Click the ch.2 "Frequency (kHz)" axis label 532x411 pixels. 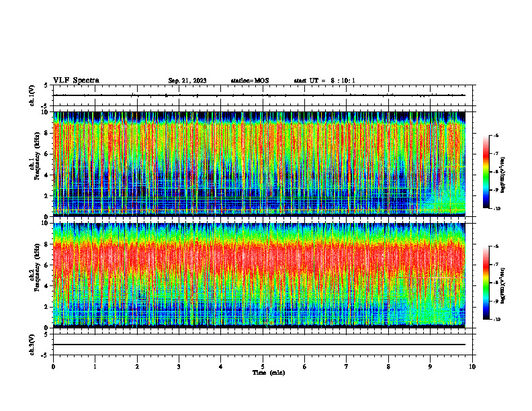click(38, 267)
